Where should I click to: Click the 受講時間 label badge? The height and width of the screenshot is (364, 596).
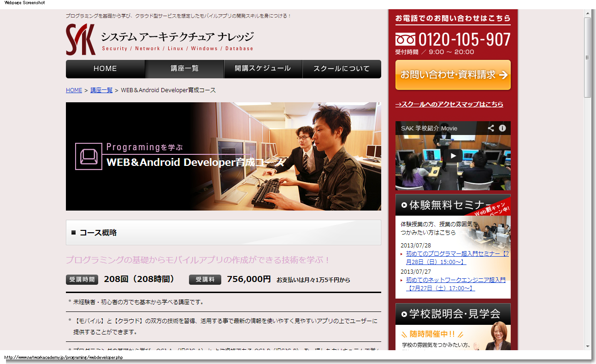point(82,279)
